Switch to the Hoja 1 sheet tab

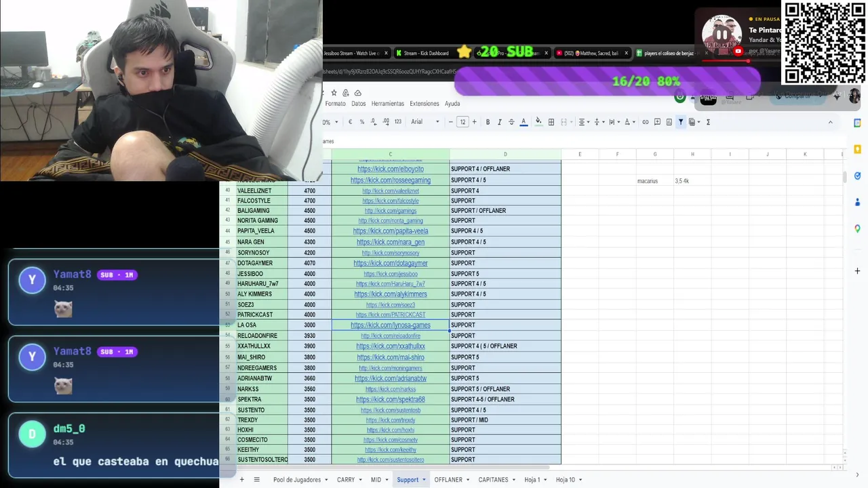tap(532, 480)
